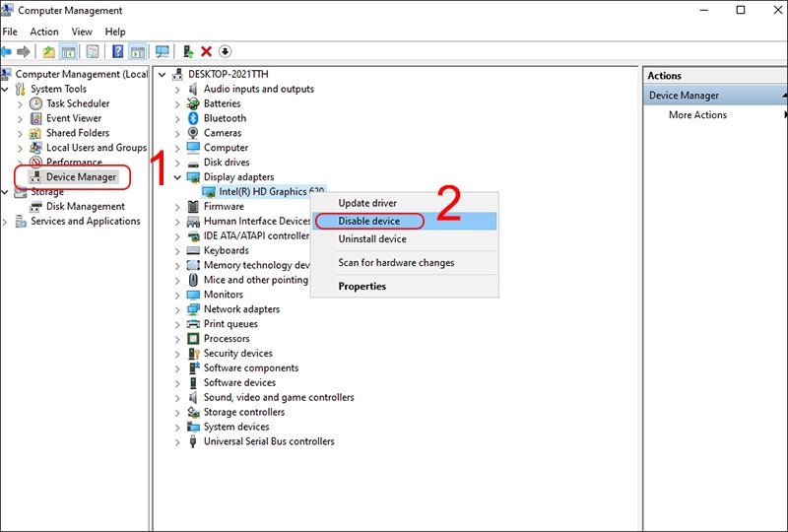
Task: Choose Uninstall device in context menu
Action: (405, 238)
